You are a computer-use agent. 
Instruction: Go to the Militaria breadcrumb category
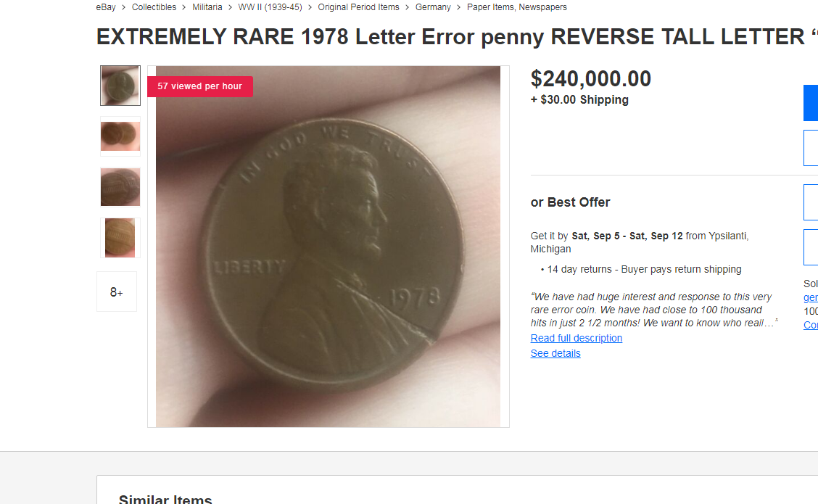207,7
